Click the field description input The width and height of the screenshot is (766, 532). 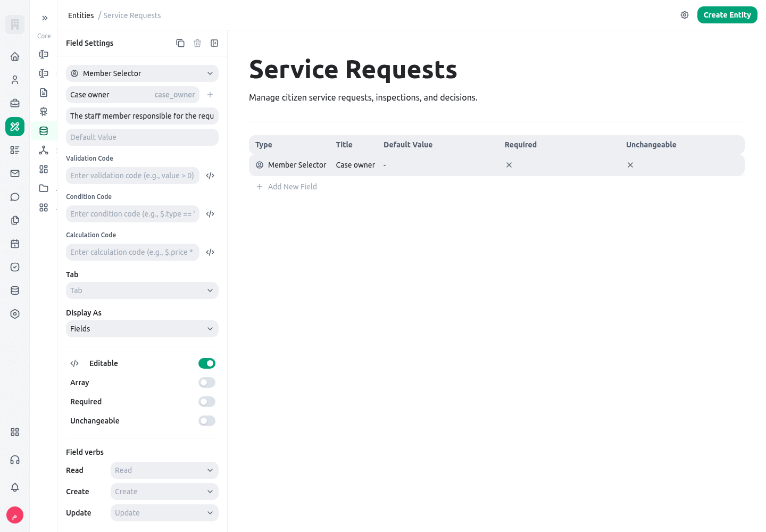pos(142,116)
